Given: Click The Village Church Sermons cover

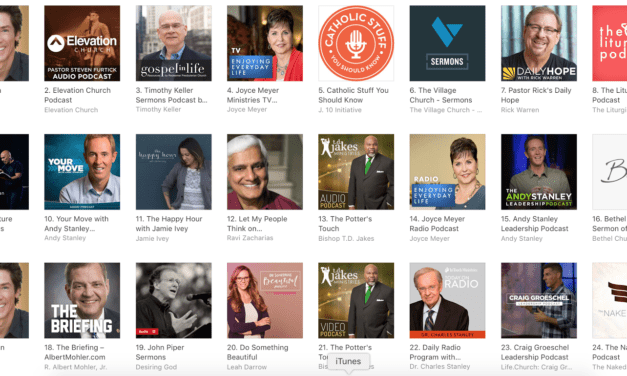Looking at the screenshot, I should [447, 43].
